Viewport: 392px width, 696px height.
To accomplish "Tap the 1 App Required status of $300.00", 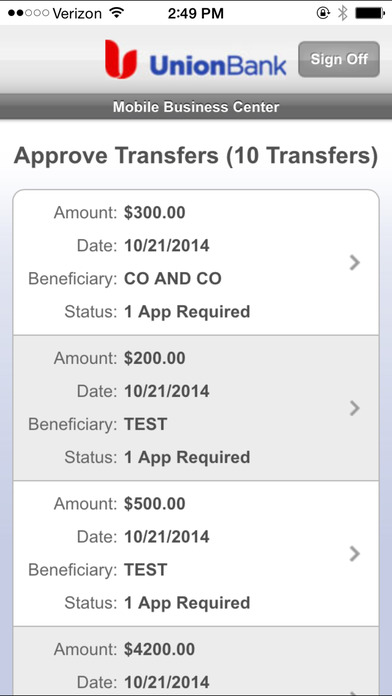I will pyautogui.click(x=187, y=312).
